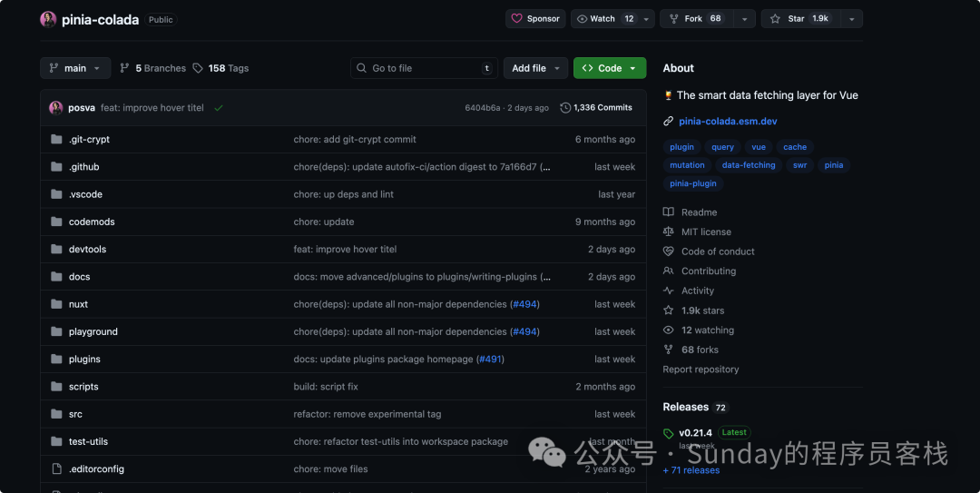The image size is (980, 493).
Task: Select the vue topic tag
Action: click(x=759, y=147)
